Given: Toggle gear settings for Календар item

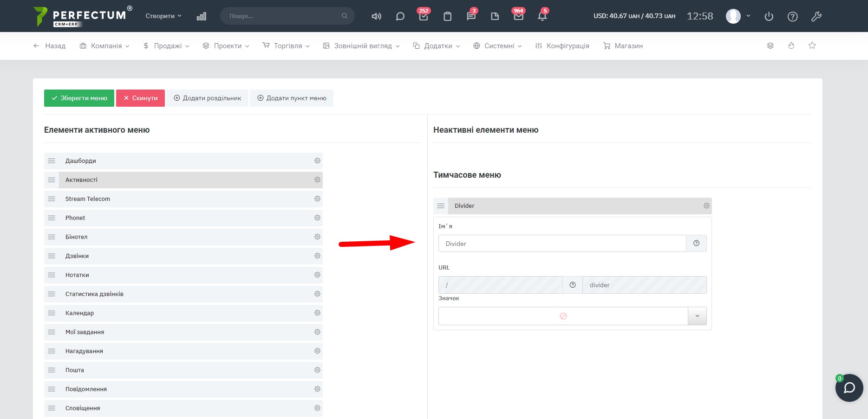Looking at the screenshot, I should (317, 313).
